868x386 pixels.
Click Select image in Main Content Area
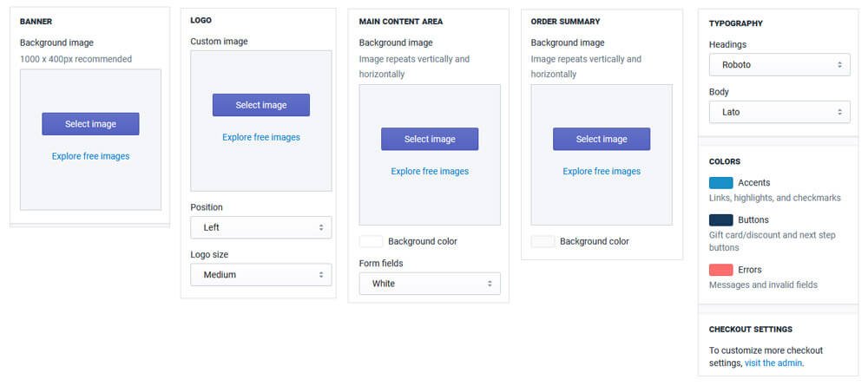[430, 139]
